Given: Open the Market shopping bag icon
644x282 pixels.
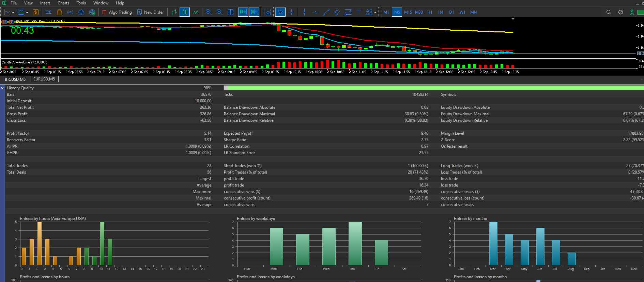Looking at the screenshot, I should point(59,12).
